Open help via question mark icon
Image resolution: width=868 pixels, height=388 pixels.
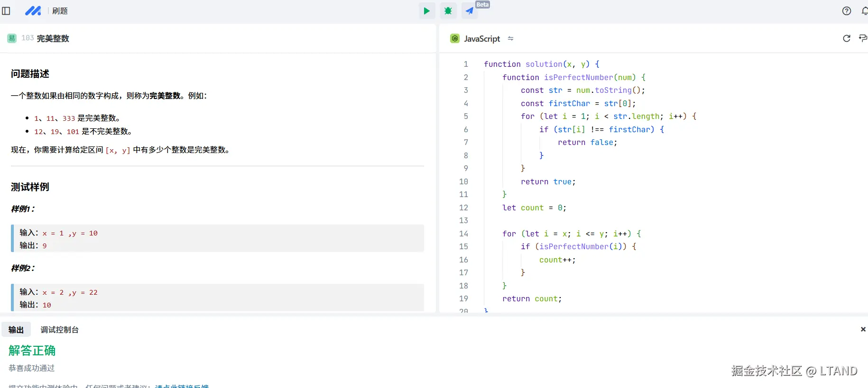coord(846,11)
